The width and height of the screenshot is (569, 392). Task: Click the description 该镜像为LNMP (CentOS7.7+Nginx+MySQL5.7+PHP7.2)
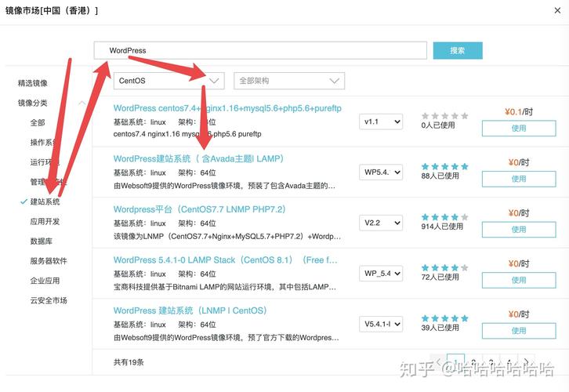[227, 236]
